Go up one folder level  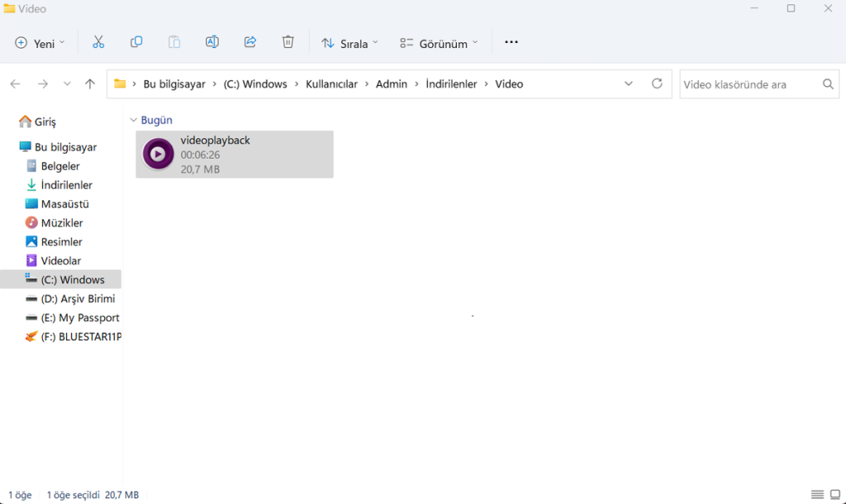pos(90,83)
